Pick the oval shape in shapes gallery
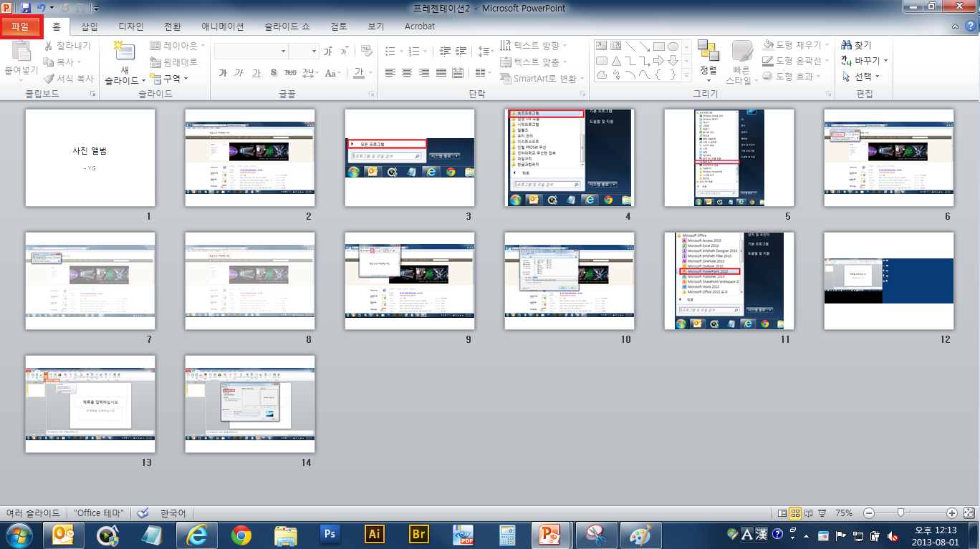The image size is (980, 549). [673, 46]
